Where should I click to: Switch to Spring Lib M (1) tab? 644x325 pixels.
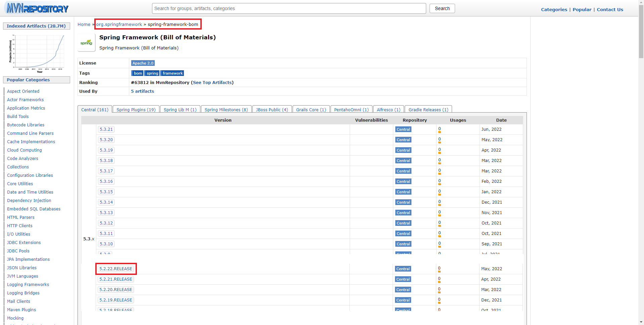180,110
